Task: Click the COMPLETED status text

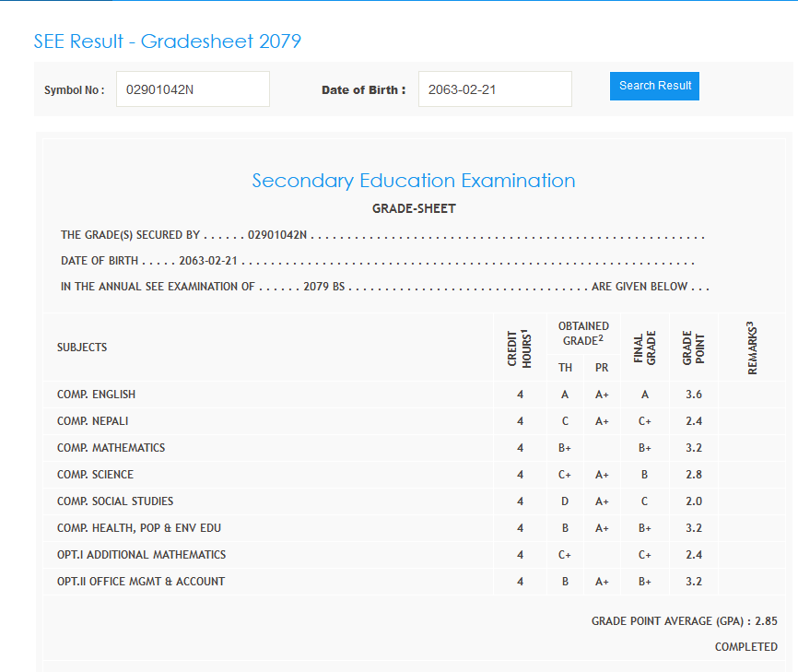Action: pos(745,647)
